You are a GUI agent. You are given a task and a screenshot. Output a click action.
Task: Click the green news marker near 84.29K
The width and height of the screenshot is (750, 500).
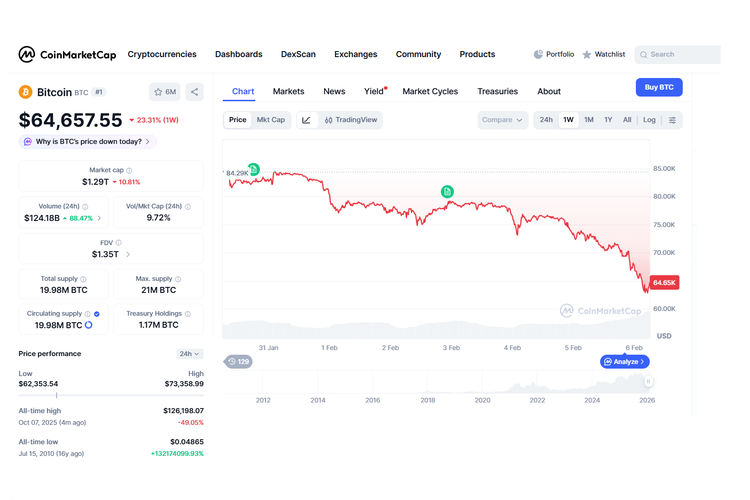coord(254,169)
